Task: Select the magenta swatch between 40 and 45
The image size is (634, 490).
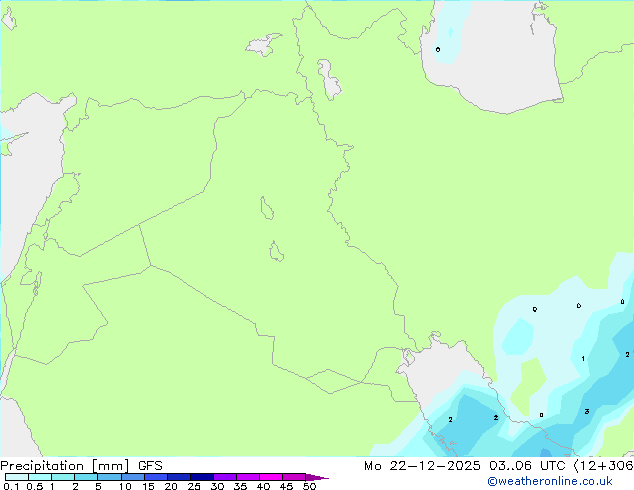Action: click(x=271, y=477)
